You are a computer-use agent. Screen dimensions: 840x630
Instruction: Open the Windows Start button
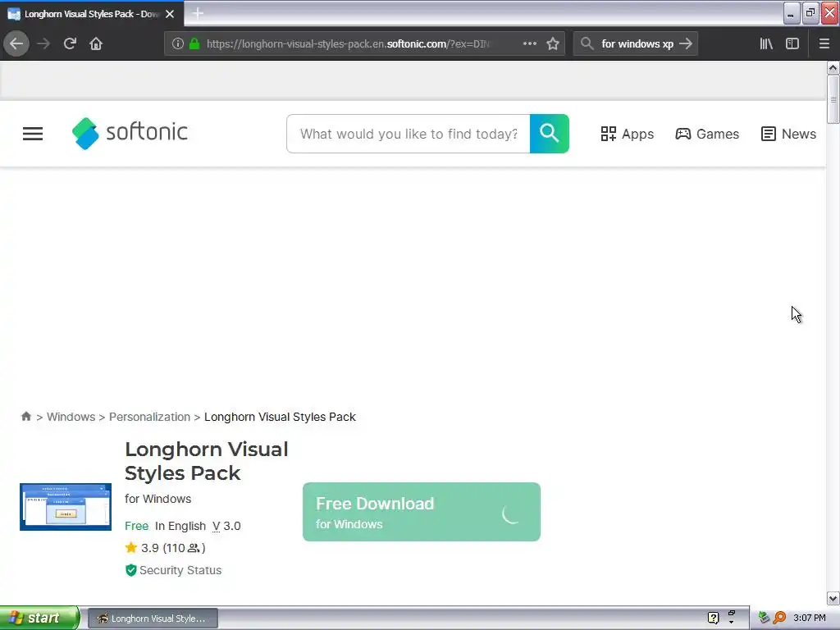pos(39,618)
